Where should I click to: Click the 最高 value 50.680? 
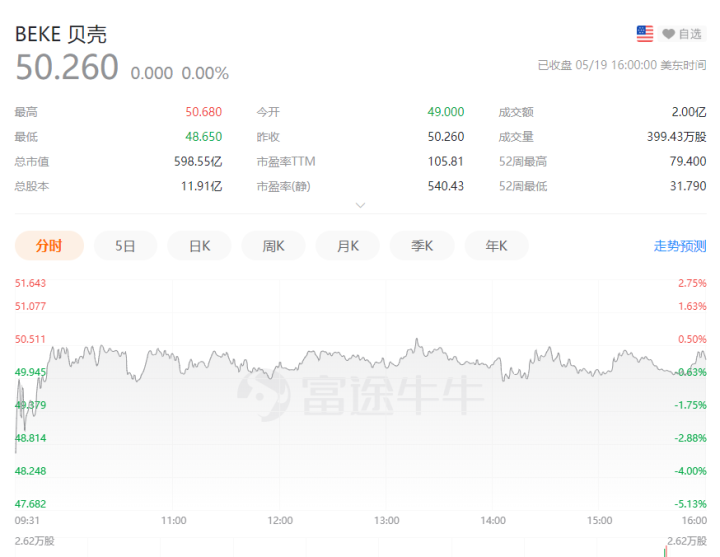pyautogui.click(x=203, y=112)
